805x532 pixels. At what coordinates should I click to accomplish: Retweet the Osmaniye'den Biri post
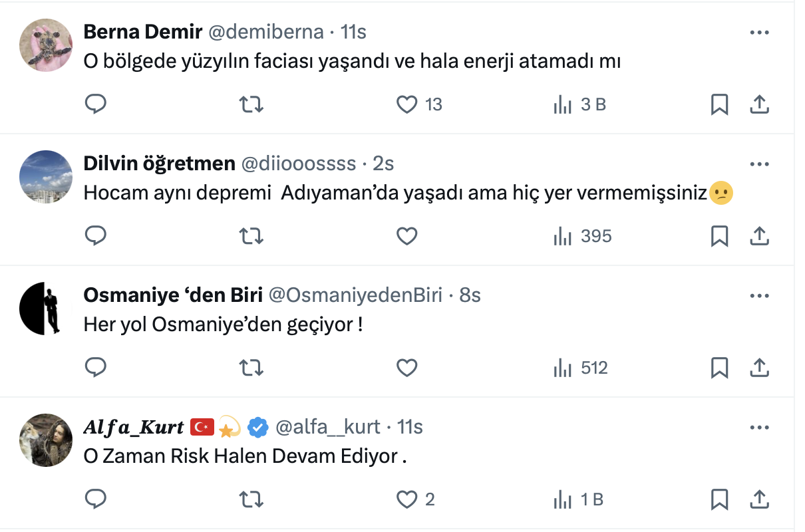tap(251, 368)
